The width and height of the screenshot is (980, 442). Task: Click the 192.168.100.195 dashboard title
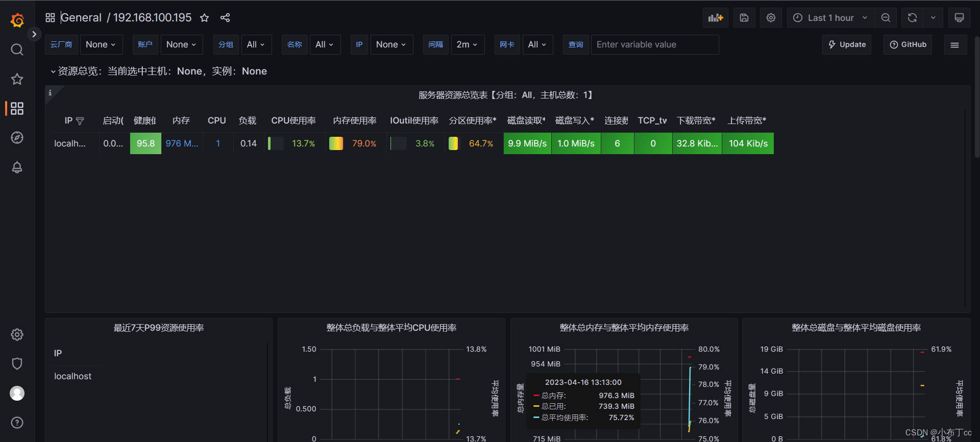click(x=152, y=18)
